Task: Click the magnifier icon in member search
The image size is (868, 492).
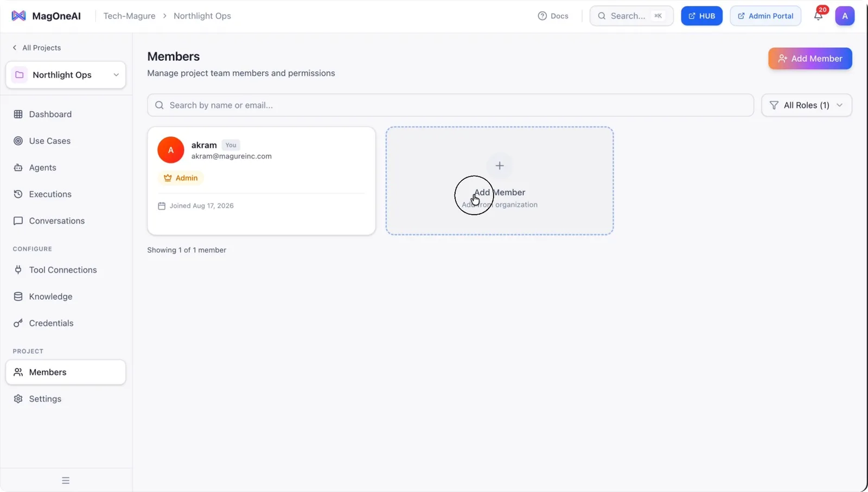Action: 159,105
